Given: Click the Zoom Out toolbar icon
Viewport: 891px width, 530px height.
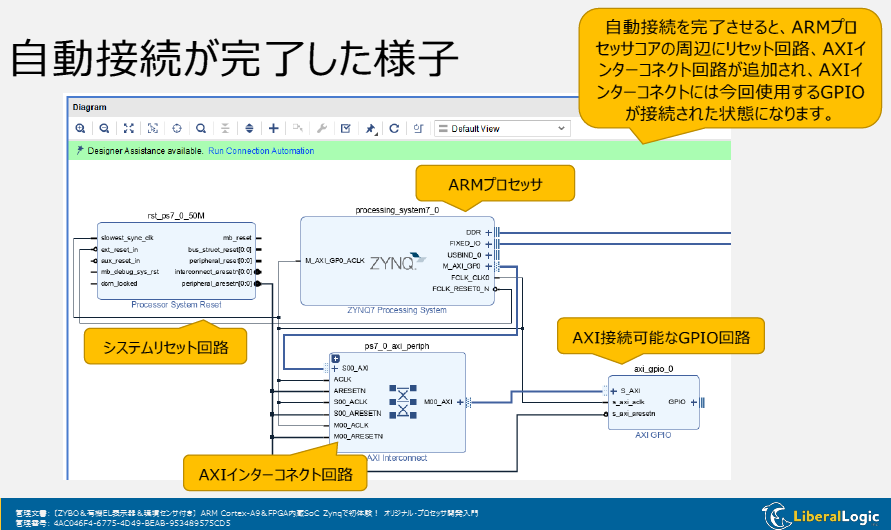Looking at the screenshot, I should 104,129.
